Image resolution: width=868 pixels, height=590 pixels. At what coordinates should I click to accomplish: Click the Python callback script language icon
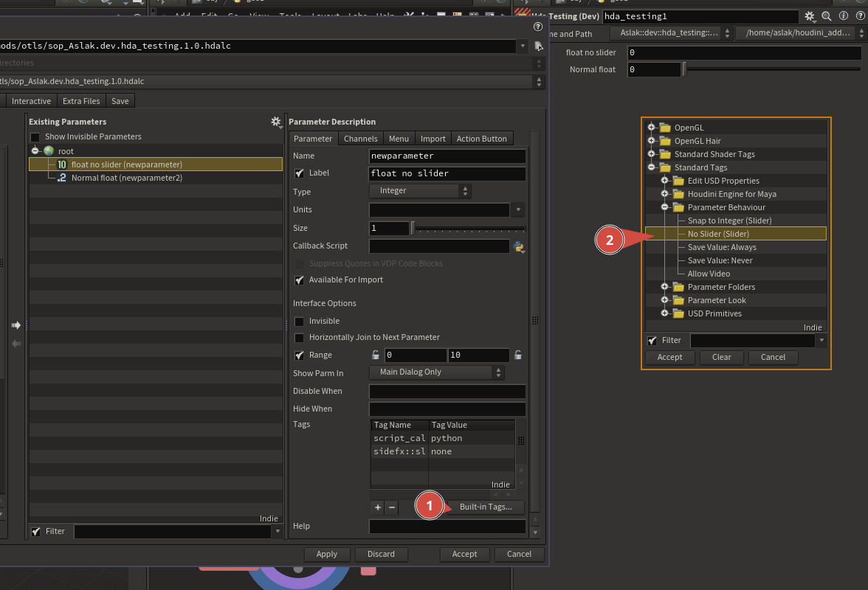519,246
